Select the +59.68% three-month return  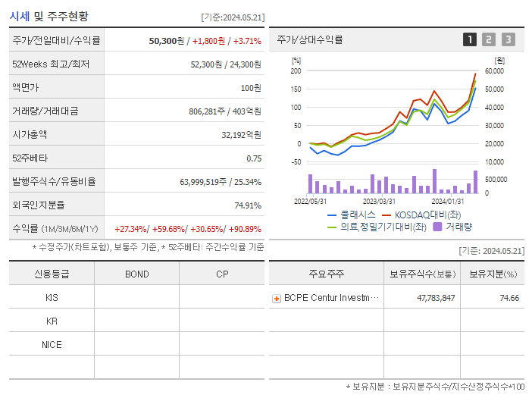pos(169,229)
